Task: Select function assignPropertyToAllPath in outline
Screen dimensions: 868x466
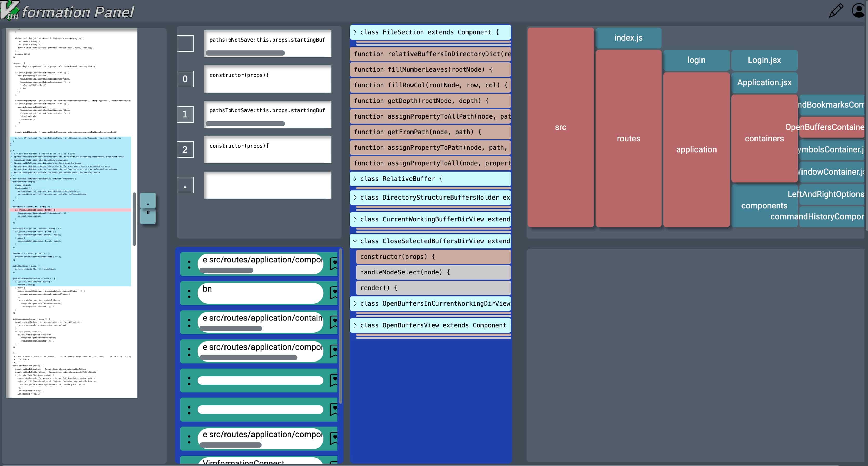Action: click(430, 116)
